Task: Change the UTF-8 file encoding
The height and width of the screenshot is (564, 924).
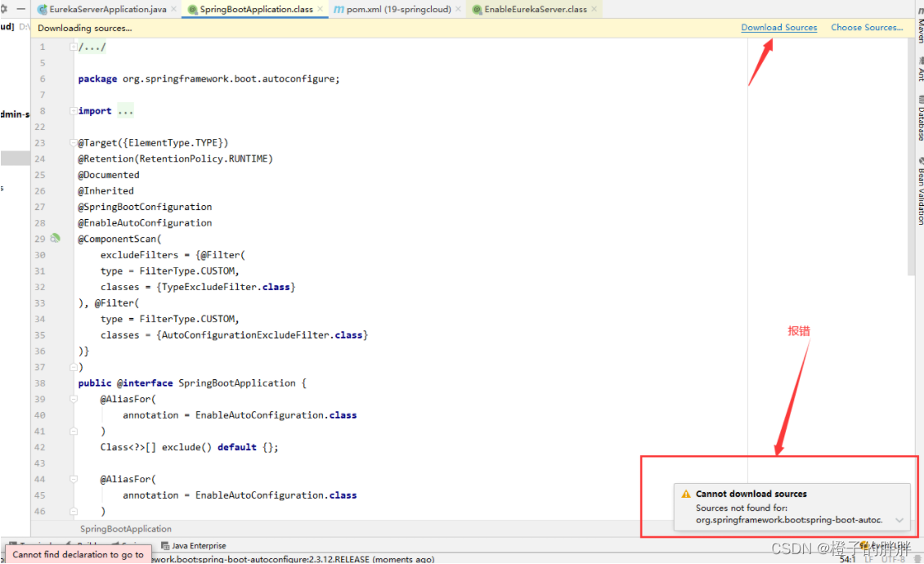Action: pos(893,559)
